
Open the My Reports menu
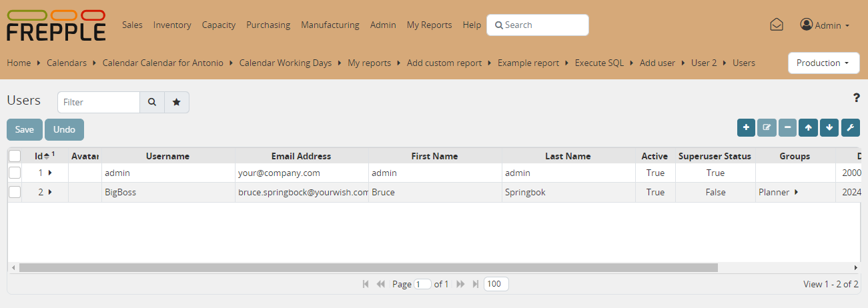(x=429, y=25)
